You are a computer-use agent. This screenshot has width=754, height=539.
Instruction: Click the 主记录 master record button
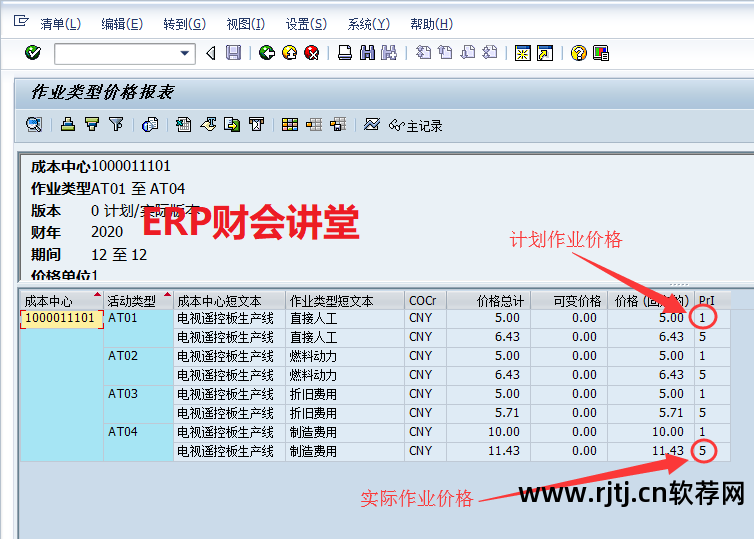tap(415, 126)
